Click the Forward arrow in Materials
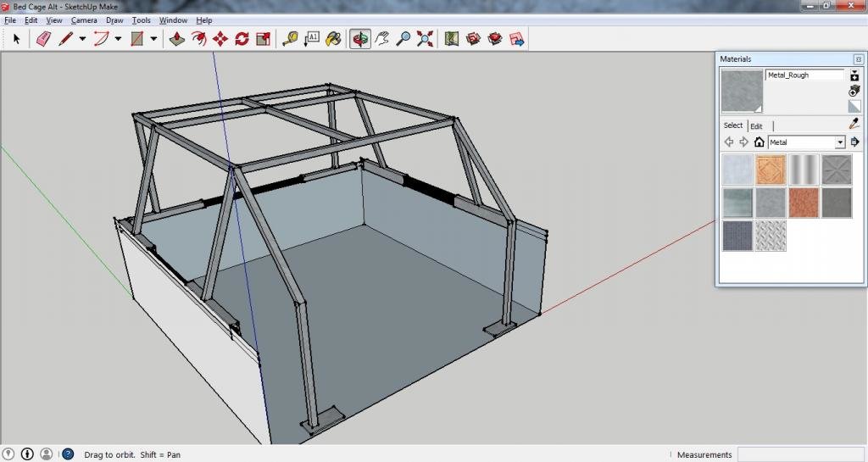Viewport: 868px width, 462px height. click(743, 142)
